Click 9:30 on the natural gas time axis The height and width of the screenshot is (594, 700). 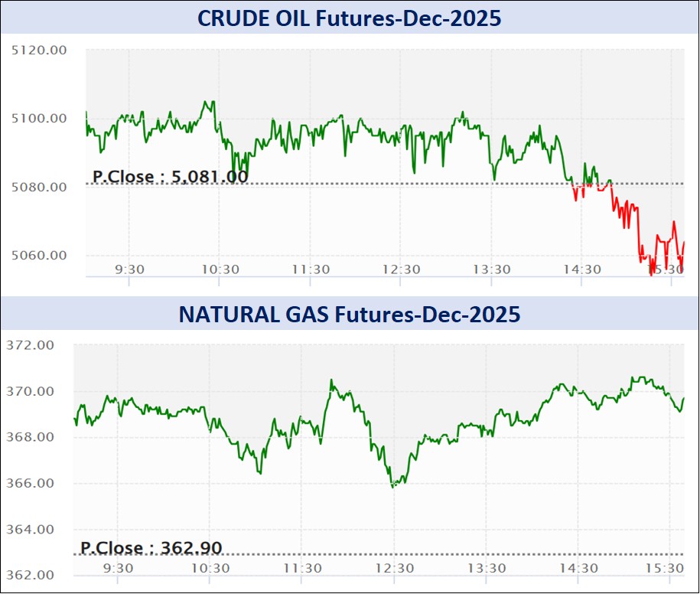(117, 568)
